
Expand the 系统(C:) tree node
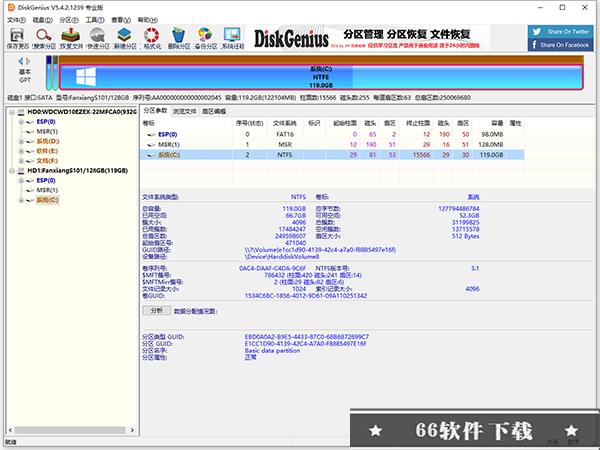[x=21, y=200]
